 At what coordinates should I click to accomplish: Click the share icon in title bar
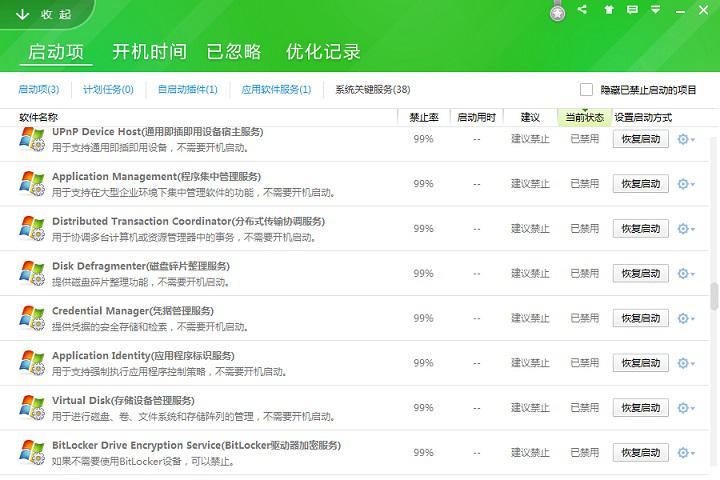pyautogui.click(x=582, y=9)
